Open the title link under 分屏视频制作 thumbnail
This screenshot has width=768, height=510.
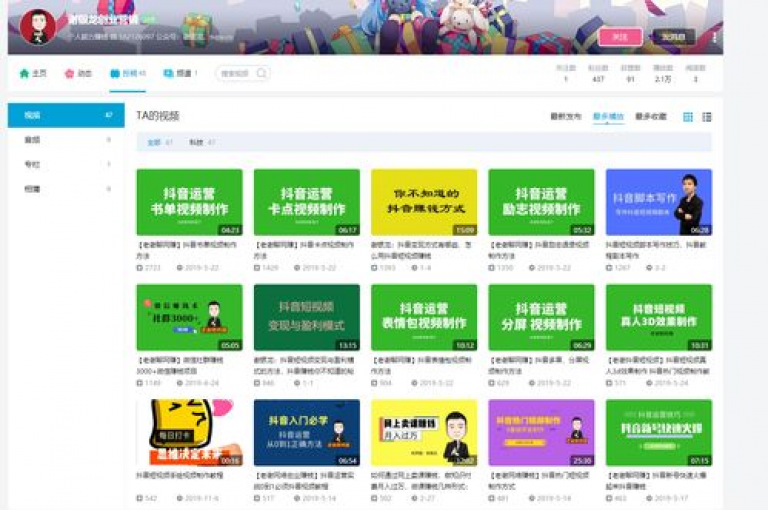[x=539, y=365]
